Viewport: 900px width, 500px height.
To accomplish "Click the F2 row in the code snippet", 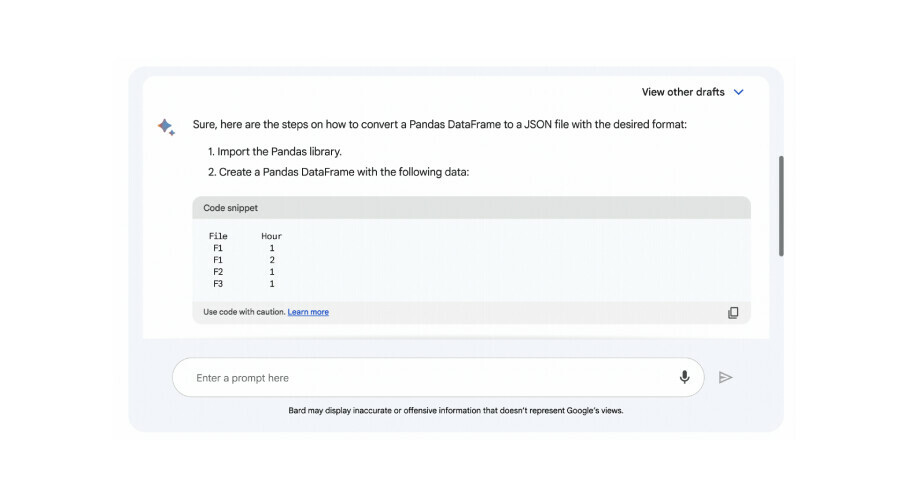I will [217, 272].
